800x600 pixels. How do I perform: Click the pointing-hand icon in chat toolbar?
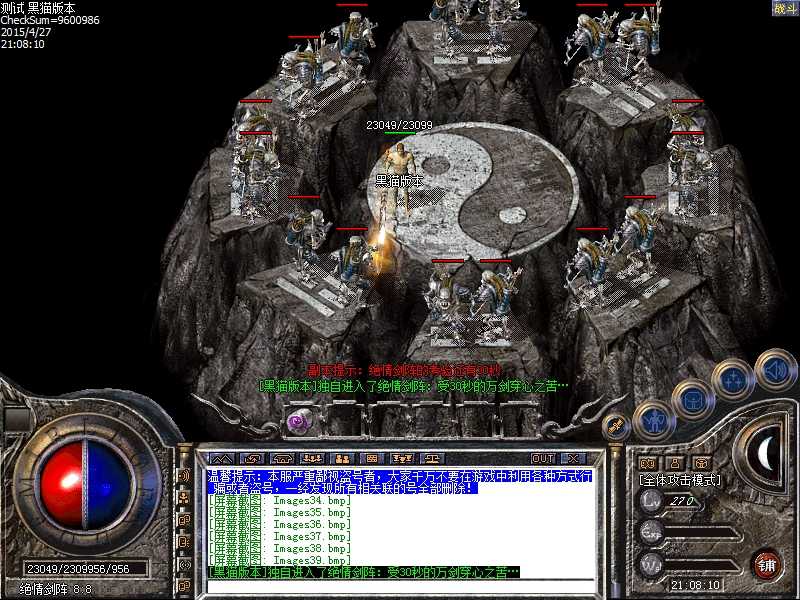(x=252, y=458)
